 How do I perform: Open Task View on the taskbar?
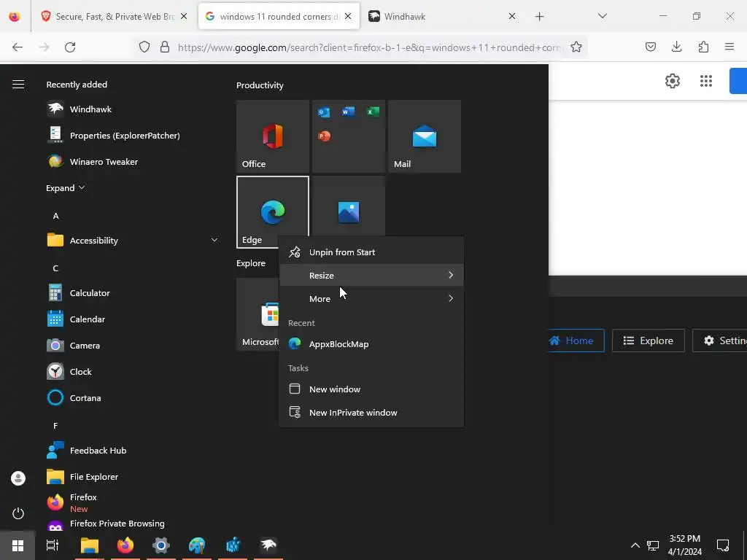(x=53, y=545)
